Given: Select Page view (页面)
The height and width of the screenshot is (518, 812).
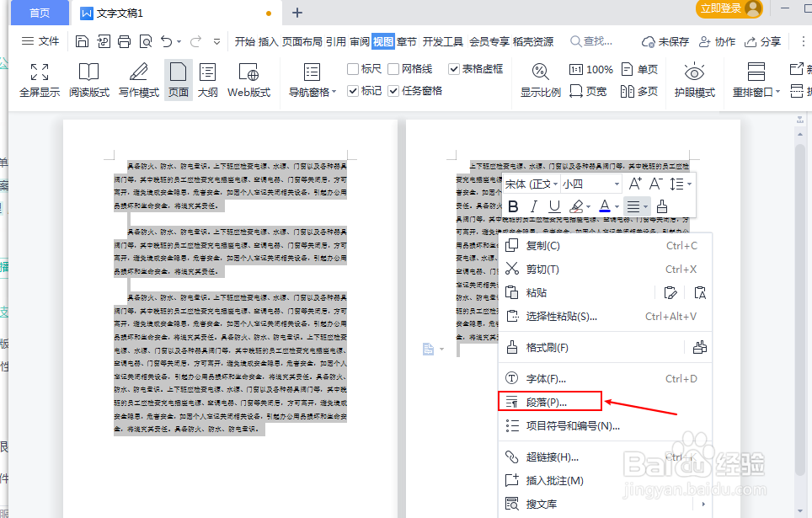Looking at the screenshot, I should [178, 80].
